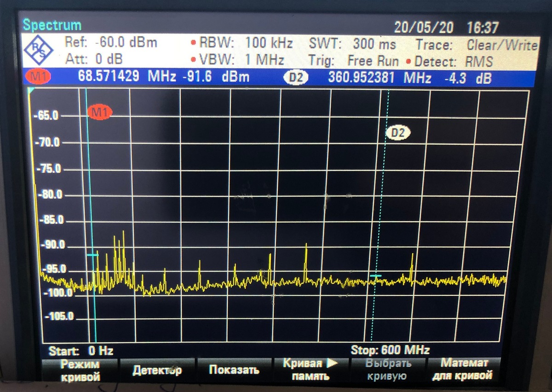The width and height of the screenshot is (552, 392).
Task: Click the 20/05/20 date display
Action: [423, 28]
